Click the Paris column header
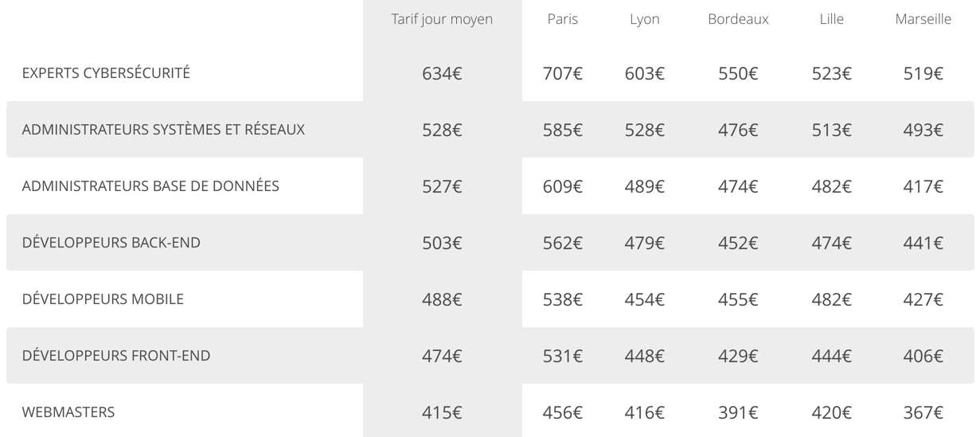980x437 pixels. coord(562,19)
